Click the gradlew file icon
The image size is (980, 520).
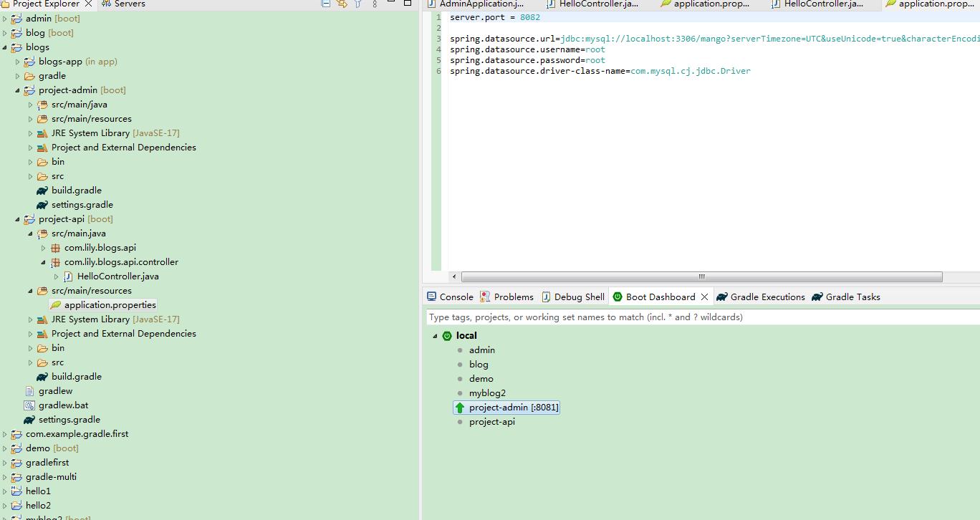tap(29, 391)
